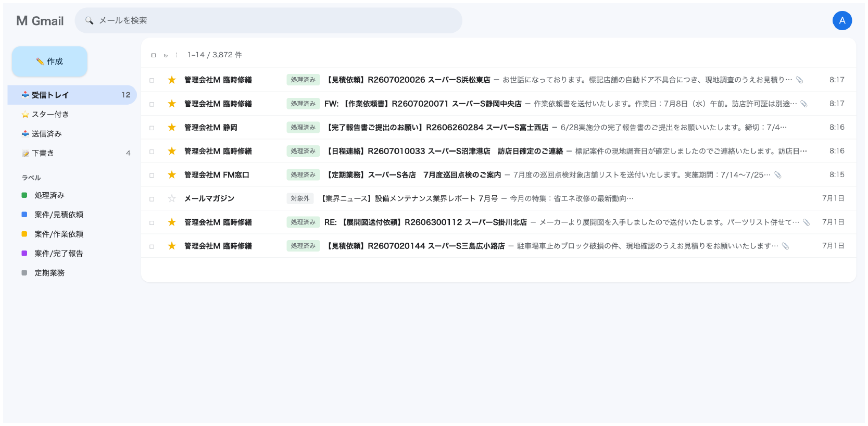Click attachment clip on スーパーS三島広小路店 email
Image resolution: width=868 pixels, height=426 pixels.
(786, 246)
